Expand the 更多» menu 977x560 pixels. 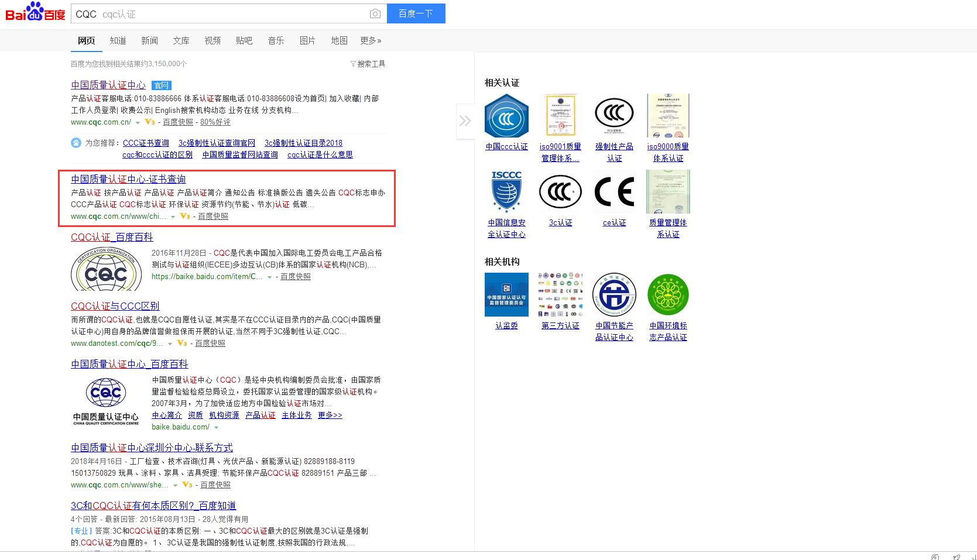pos(371,40)
